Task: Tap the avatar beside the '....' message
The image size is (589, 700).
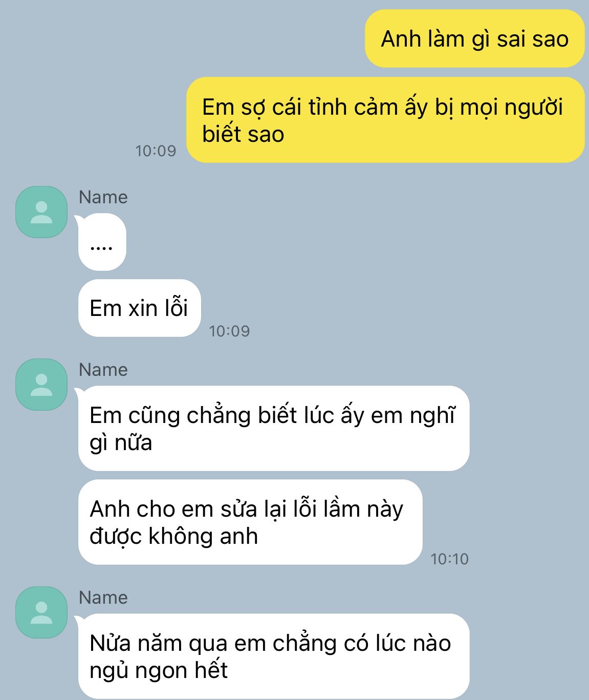Action: point(41,212)
